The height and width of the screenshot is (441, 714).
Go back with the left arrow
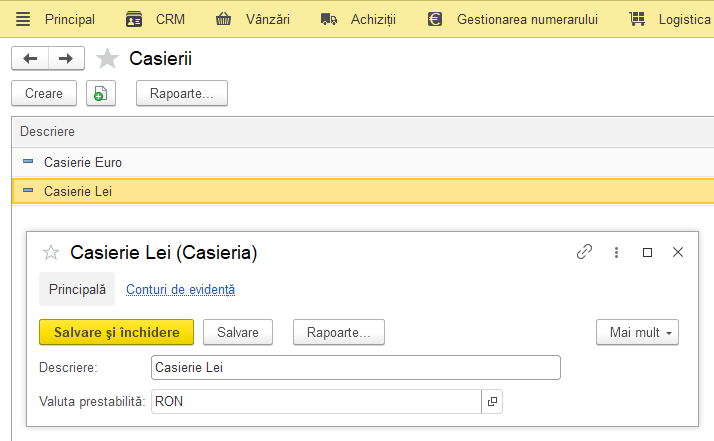(x=30, y=58)
